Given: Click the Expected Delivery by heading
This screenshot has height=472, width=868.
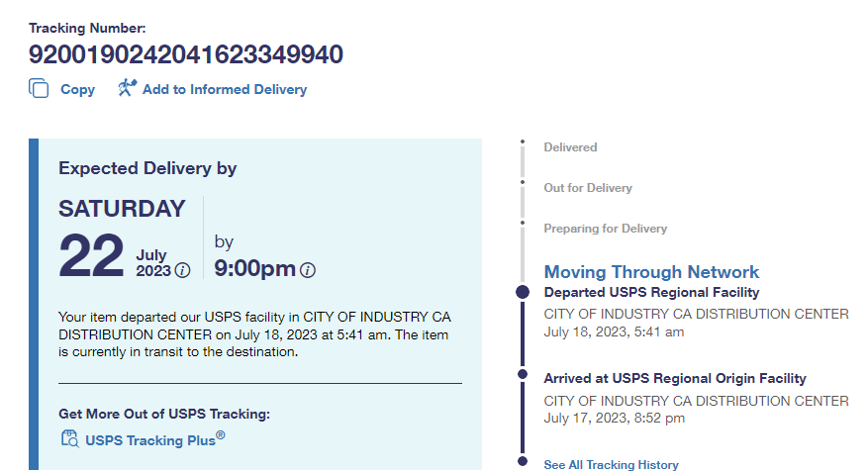Looking at the screenshot, I should click(147, 168).
